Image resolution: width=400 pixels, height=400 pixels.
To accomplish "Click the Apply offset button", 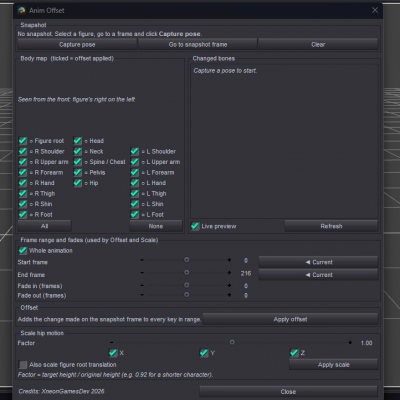I will click(x=290, y=319).
